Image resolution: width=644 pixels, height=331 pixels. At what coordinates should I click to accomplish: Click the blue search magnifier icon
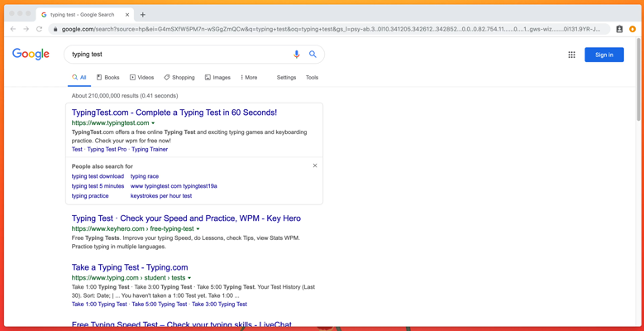[312, 55]
